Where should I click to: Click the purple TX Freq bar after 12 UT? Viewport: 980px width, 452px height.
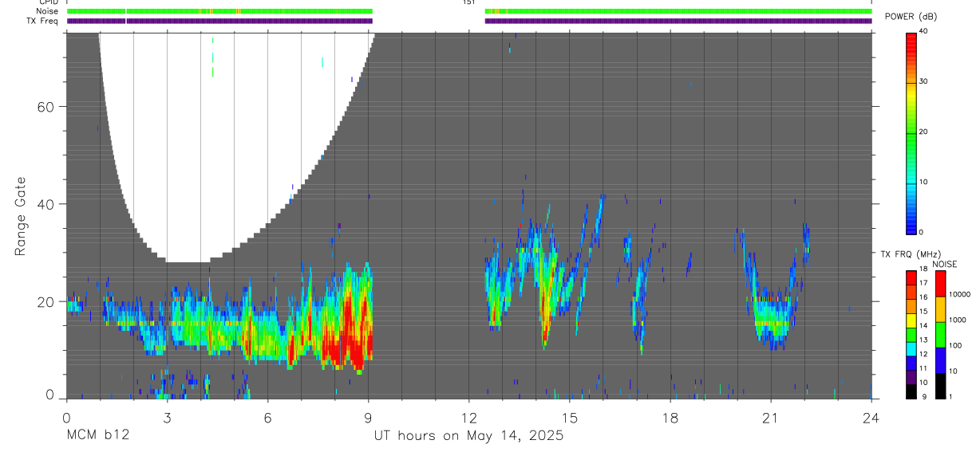[678, 21]
